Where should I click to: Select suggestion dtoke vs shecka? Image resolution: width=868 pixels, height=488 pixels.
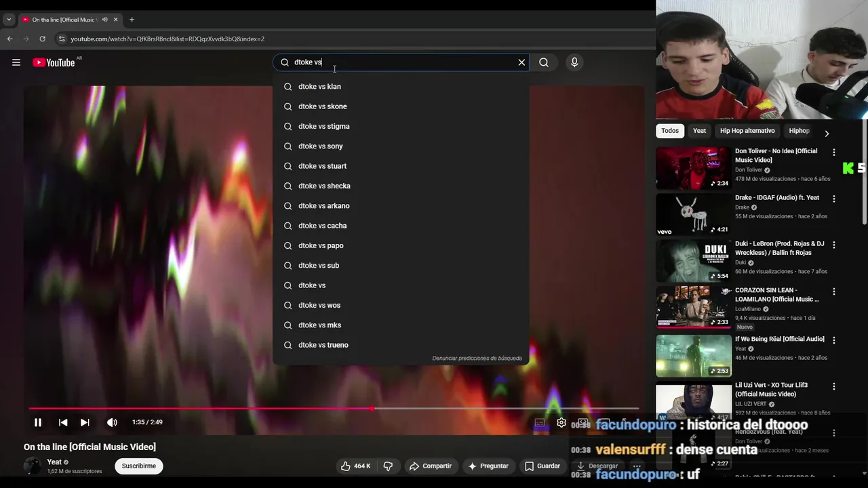coord(401,186)
